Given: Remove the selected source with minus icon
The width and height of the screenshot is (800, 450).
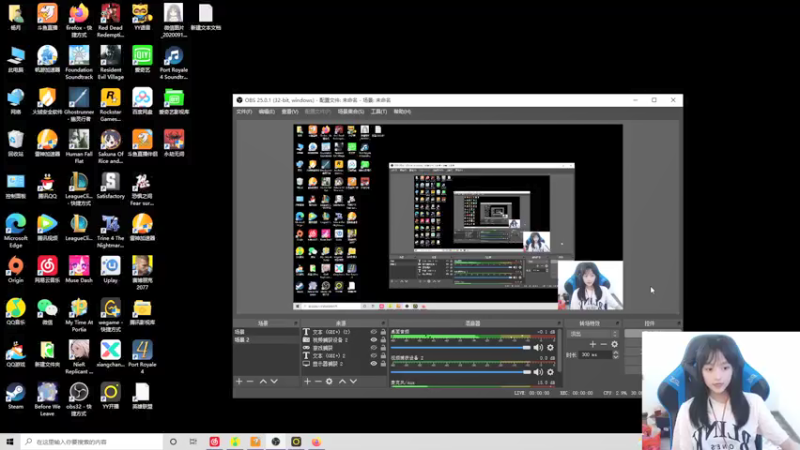Looking at the screenshot, I should (x=318, y=381).
